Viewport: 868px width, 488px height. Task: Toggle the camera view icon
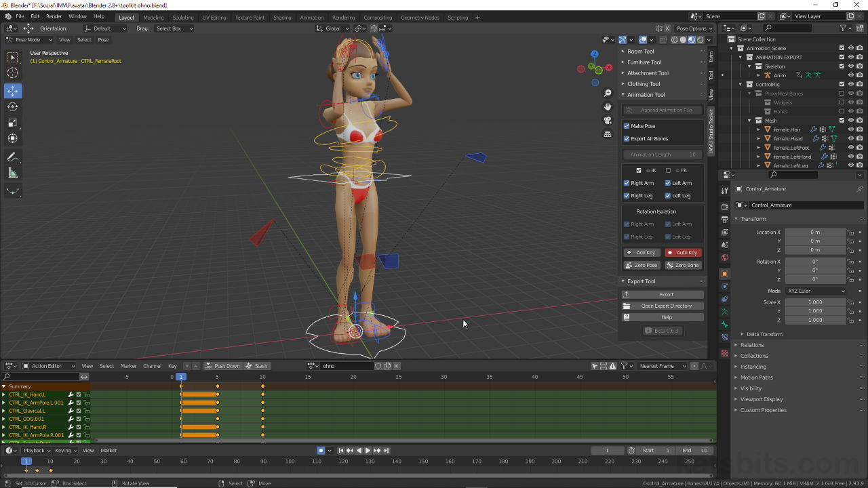608,120
